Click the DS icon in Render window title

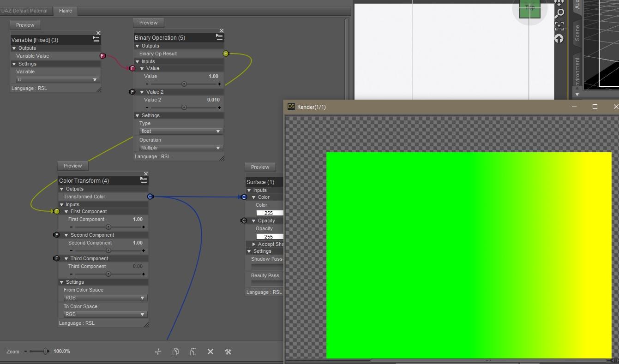[291, 107]
